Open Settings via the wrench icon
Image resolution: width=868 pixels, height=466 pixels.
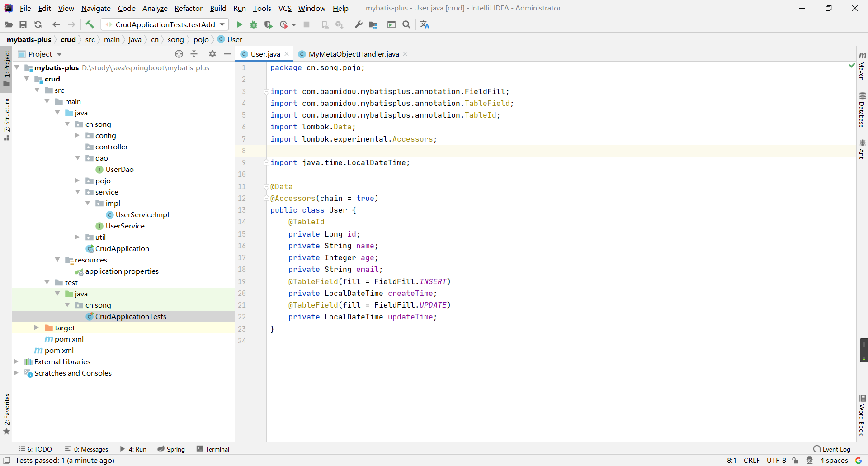coord(359,24)
